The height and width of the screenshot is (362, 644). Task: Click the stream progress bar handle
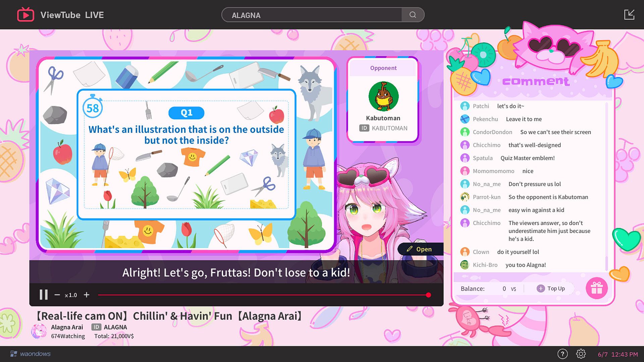[428, 295]
